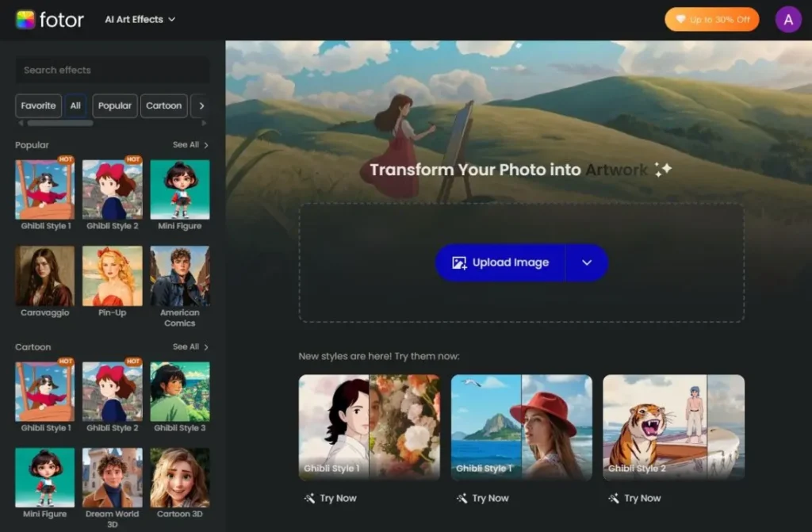Open the Upload Image dropdown arrow
812x532 pixels.
[588, 262]
